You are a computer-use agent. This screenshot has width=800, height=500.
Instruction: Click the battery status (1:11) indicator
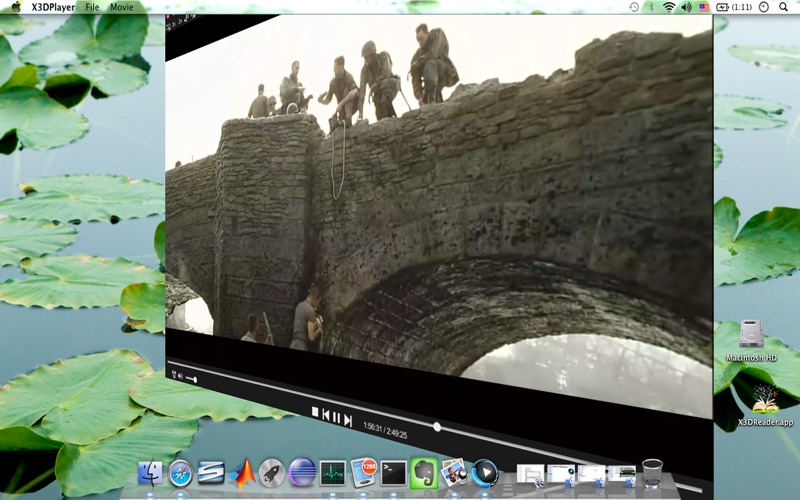click(734, 7)
